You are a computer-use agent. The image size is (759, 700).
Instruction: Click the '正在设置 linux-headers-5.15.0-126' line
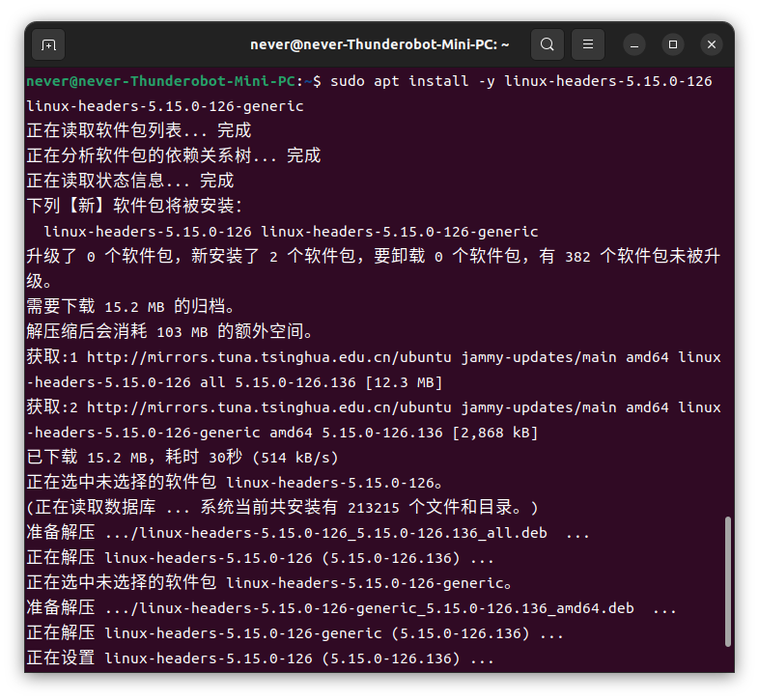coord(260,658)
